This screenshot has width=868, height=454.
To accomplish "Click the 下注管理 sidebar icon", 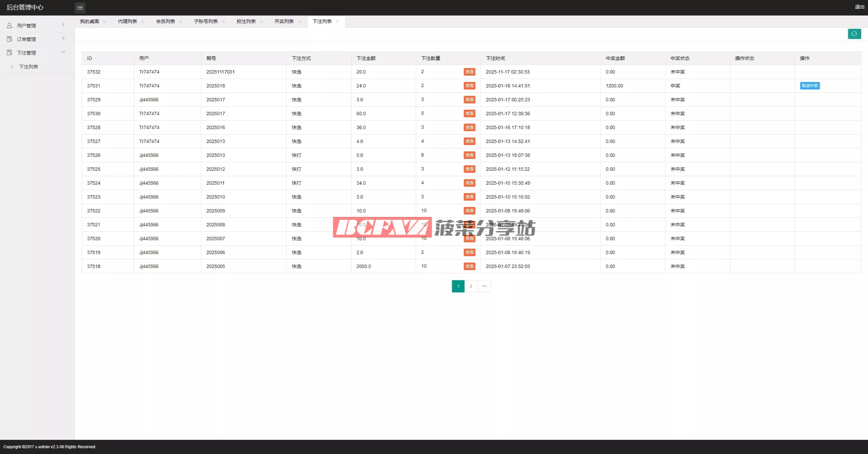I will pos(9,53).
